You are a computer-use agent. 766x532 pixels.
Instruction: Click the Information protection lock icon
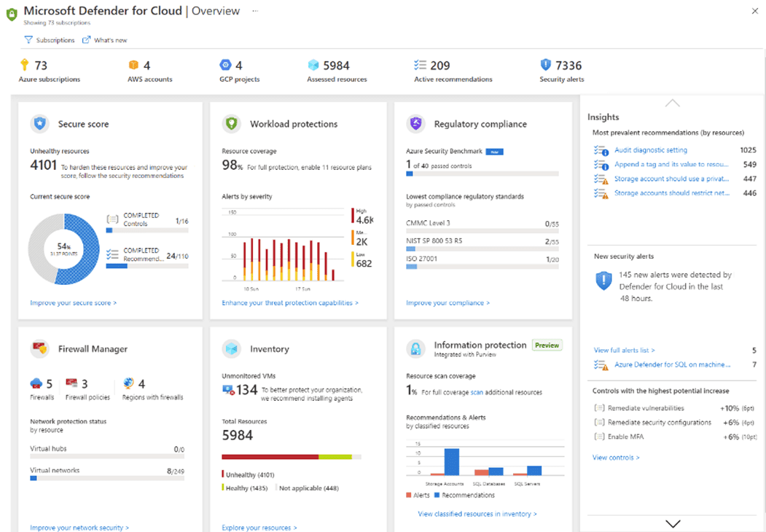[x=415, y=349]
